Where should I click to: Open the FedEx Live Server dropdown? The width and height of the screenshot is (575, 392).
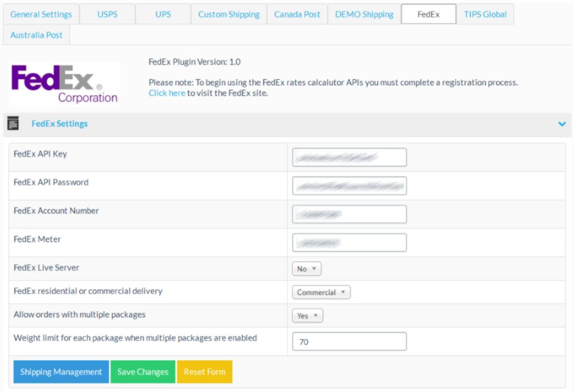point(306,269)
